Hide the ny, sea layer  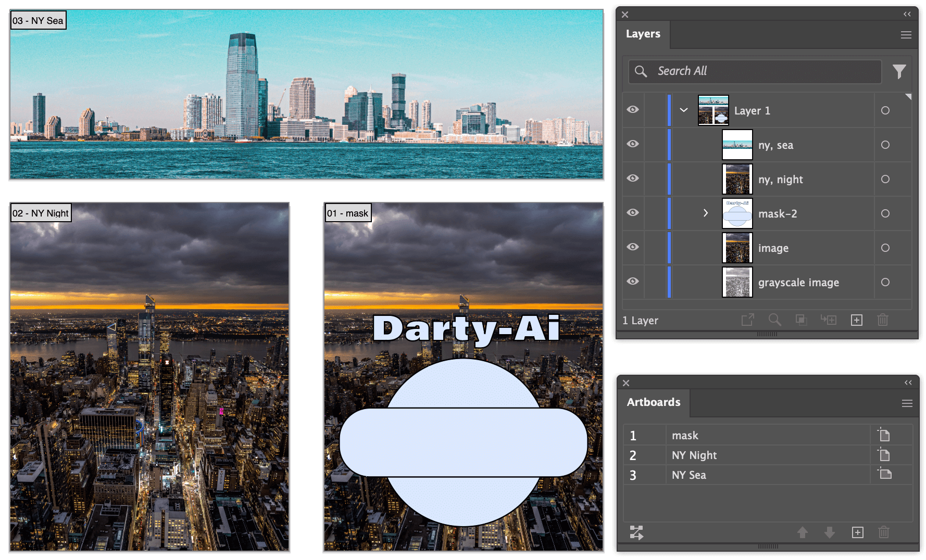click(x=633, y=144)
